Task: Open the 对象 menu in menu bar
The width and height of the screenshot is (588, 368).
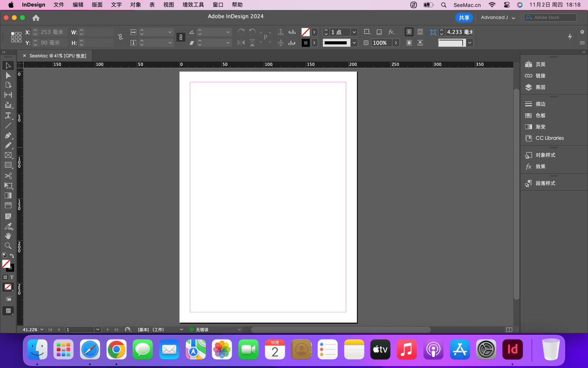Action: pos(136,5)
